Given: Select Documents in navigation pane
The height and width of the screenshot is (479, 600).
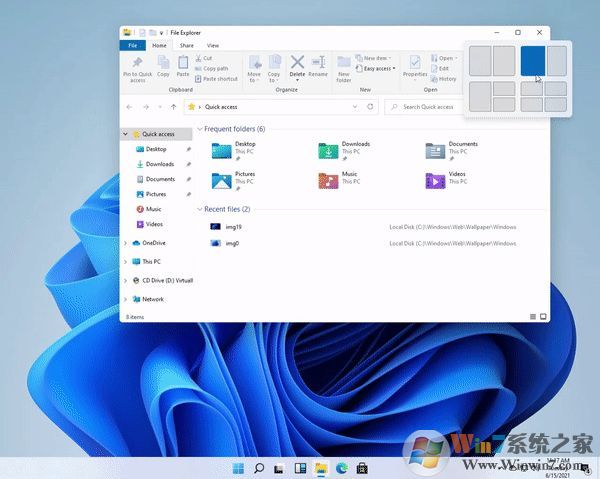Looking at the screenshot, I should [x=155, y=179].
